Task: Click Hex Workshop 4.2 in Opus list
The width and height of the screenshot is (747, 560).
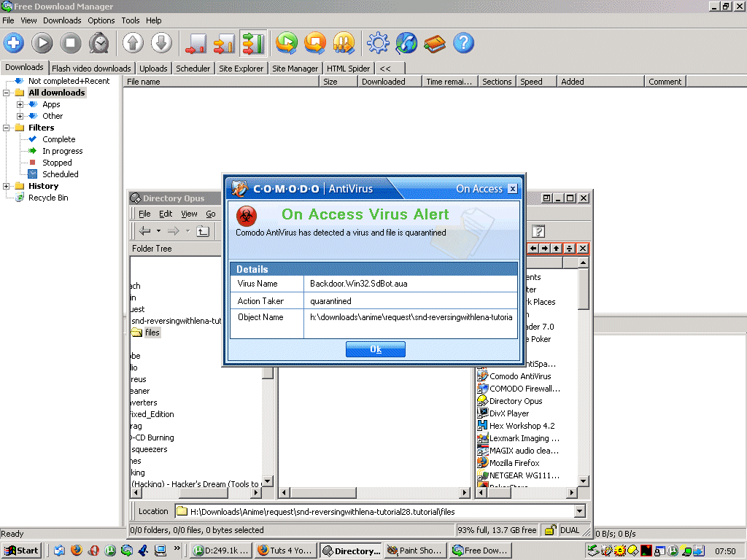Action: click(522, 426)
